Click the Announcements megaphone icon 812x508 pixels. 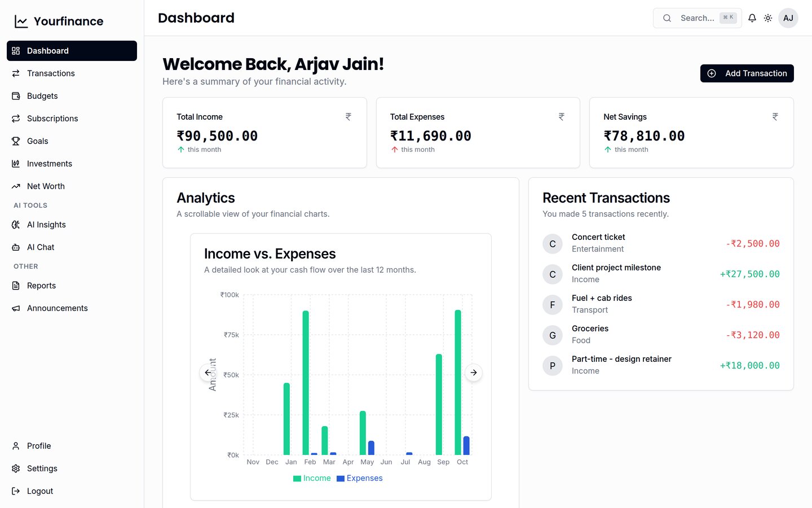pyautogui.click(x=16, y=308)
